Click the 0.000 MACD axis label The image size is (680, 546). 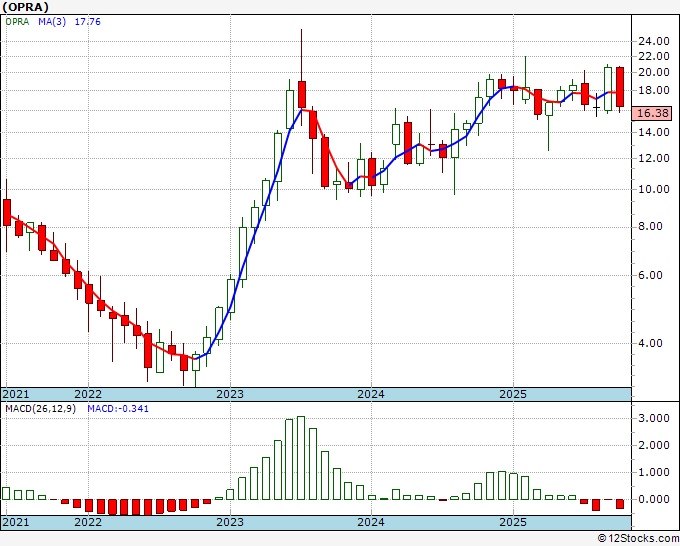(x=654, y=499)
